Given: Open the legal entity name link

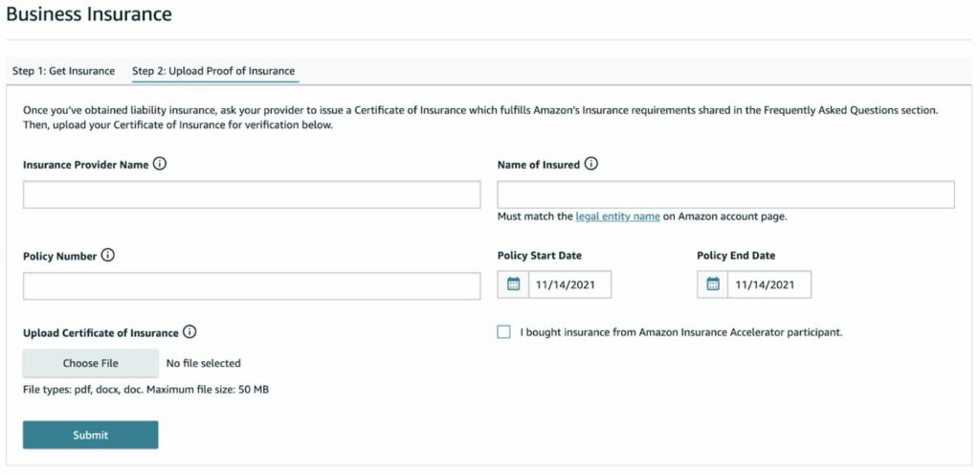Looking at the screenshot, I should [617, 216].
